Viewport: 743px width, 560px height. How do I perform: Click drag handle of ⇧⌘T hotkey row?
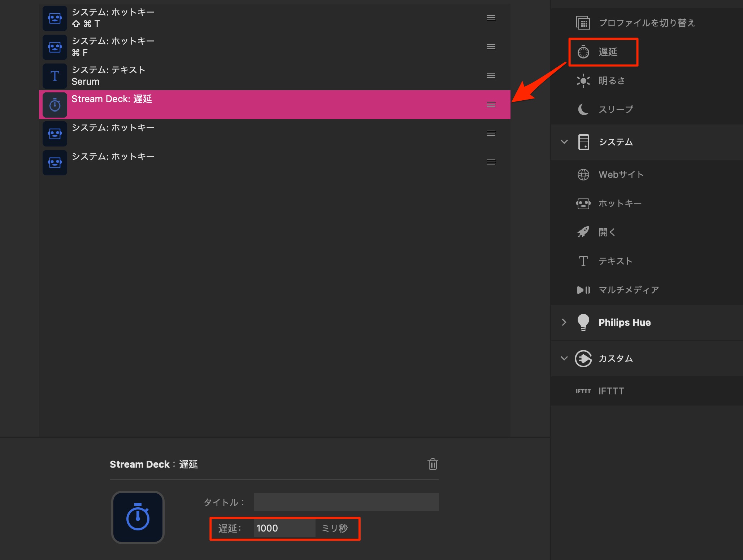coord(491,18)
